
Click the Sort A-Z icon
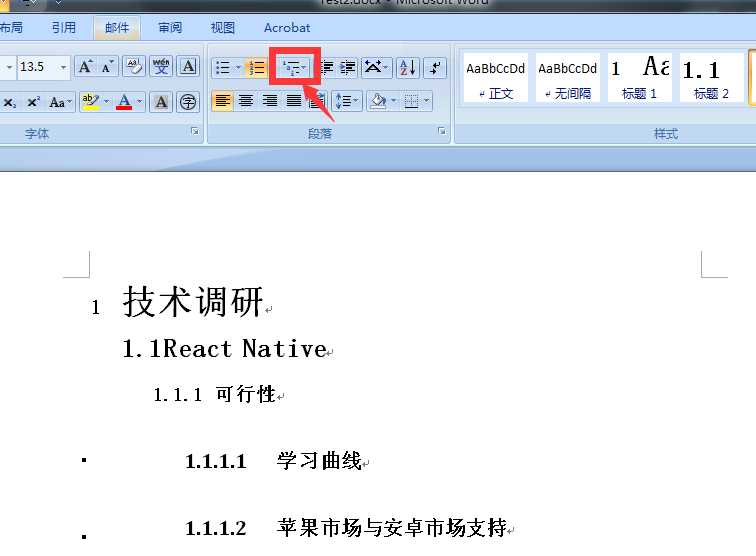coord(407,68)
